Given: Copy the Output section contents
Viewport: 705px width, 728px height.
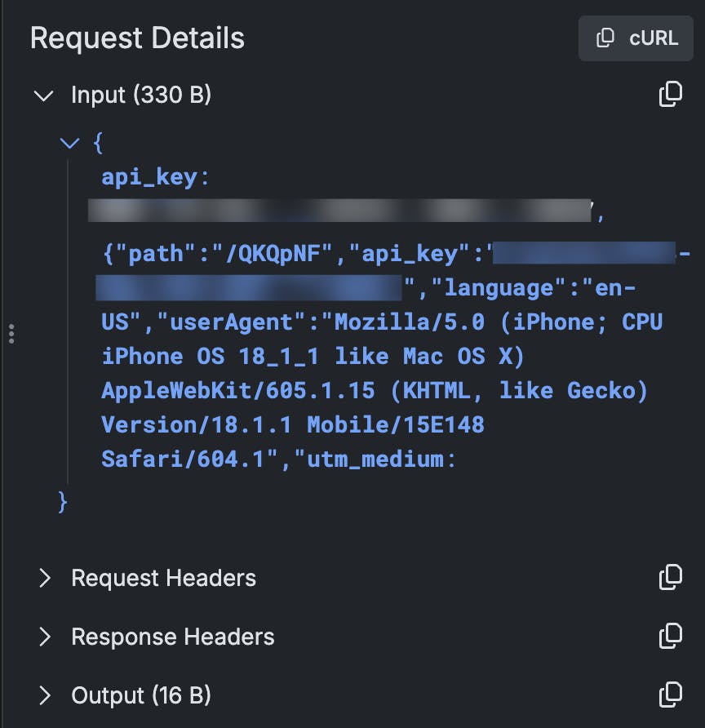Looking at the screenshot, I should [670, 695].
